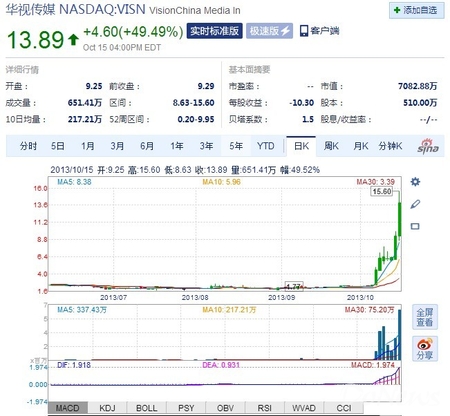Click day range value 8.63-15.60
Image resolution: width=450 pixels, height=416 pixels.
pos(193,103)
